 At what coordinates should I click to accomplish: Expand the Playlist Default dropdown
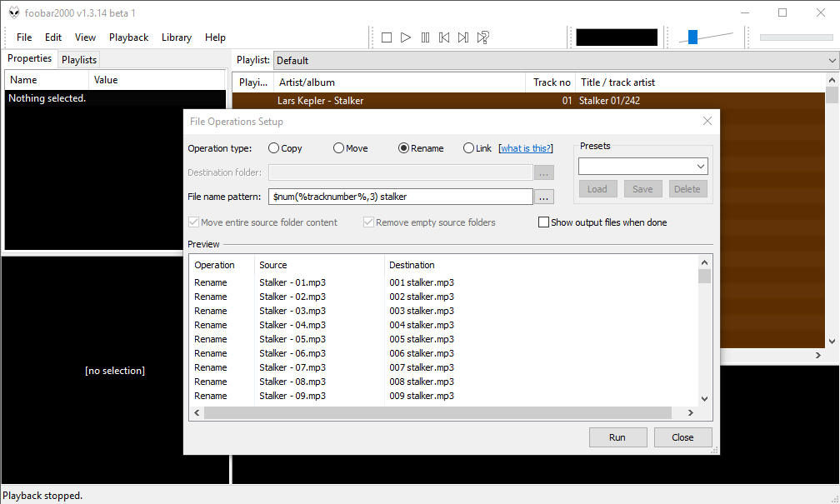tap(832, 61)
